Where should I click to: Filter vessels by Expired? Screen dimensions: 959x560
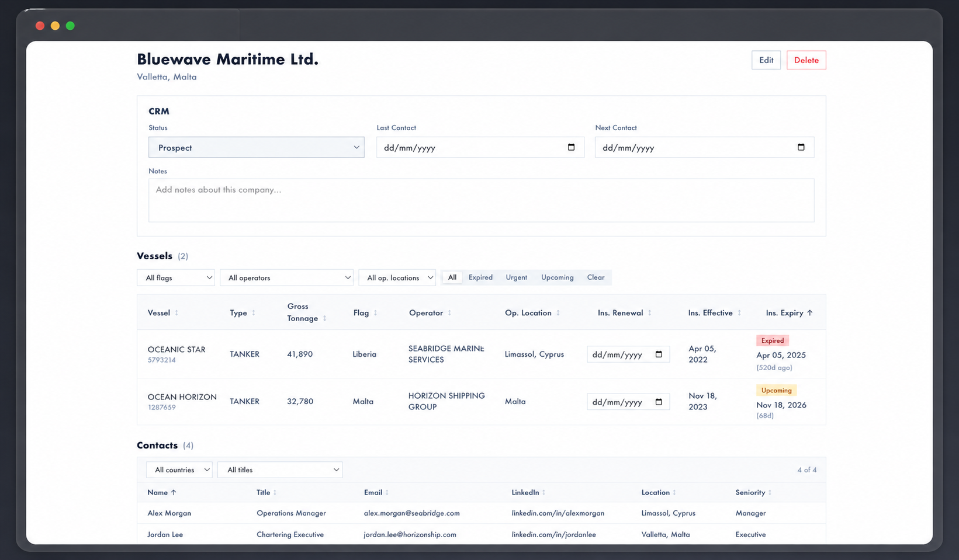point(480,277)
